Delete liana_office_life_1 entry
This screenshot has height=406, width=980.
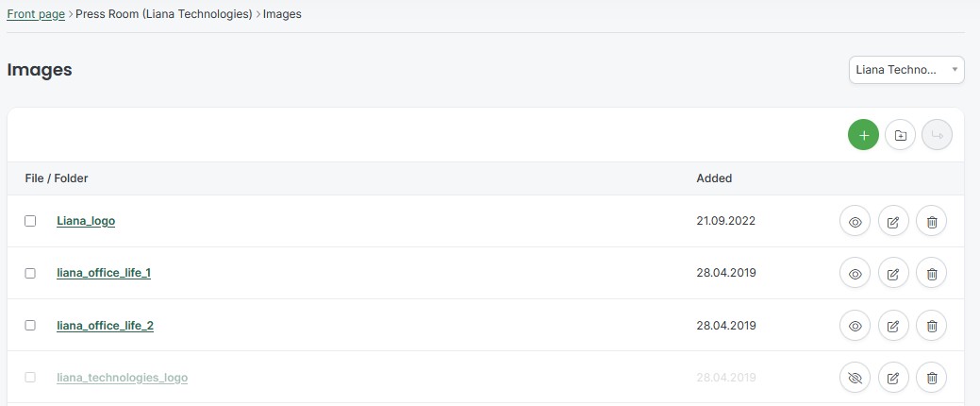point(931,274)
